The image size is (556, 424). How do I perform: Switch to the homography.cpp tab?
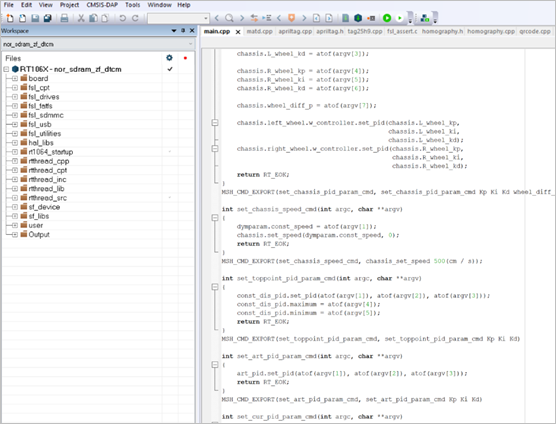coord(491,31)
